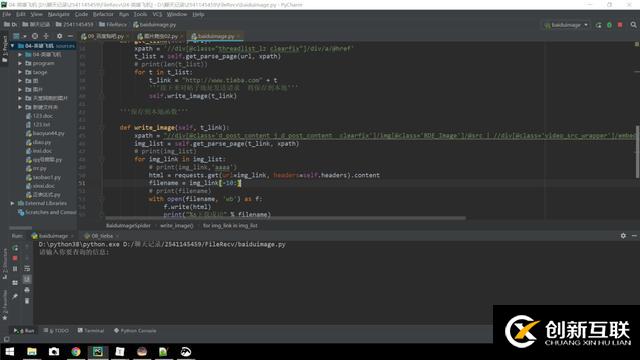Open the File menu
The image size is (640, 360).
pos(7,14)
